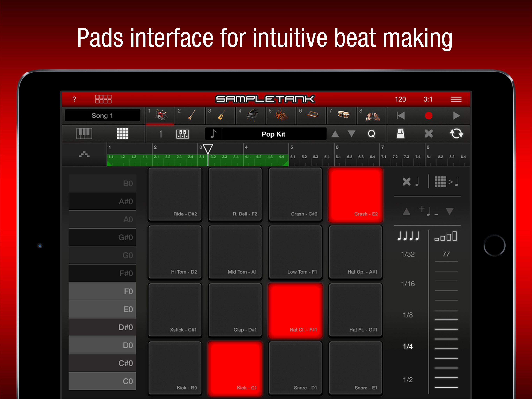Tap the Snare - D1 pad
The width and height of the screenshot is (532, 399).
(x=295, y=368)
